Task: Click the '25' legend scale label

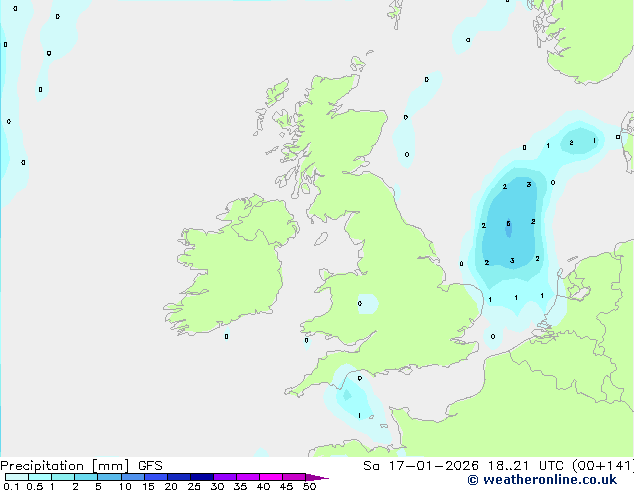Action: 194,486
